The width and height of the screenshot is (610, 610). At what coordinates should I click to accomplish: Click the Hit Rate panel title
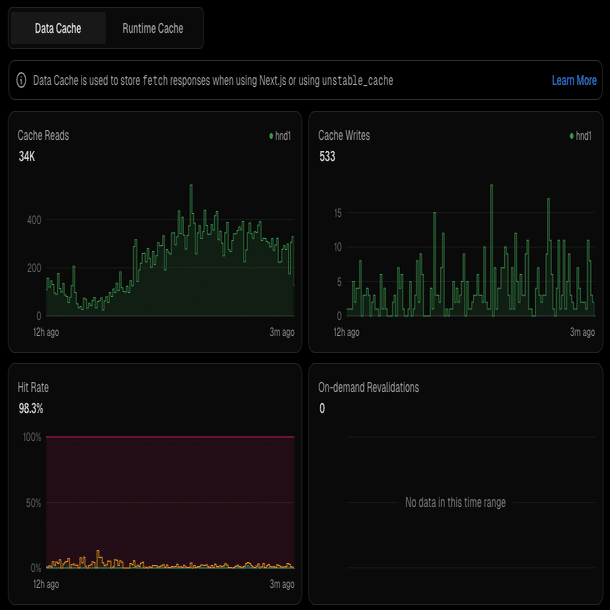(x=33, y=387)
